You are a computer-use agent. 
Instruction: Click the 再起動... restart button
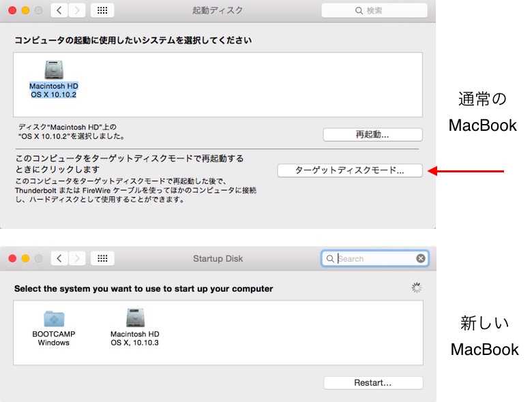click(x=372, y=134)
